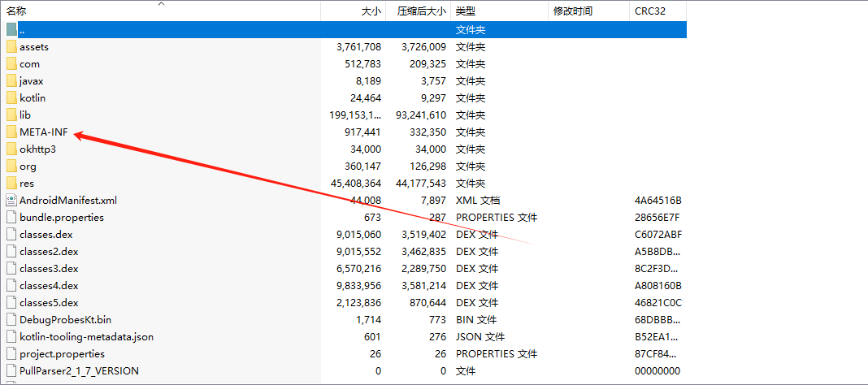Screen dimensions: 868x385
Task: Sort by the 大小 column header
Action: click(x=370, y=11)
